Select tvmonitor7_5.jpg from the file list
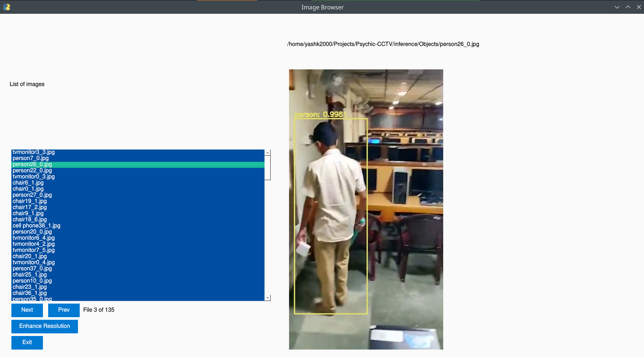Image resolution: width=644 pixels, height=357 pixels. 34,250
